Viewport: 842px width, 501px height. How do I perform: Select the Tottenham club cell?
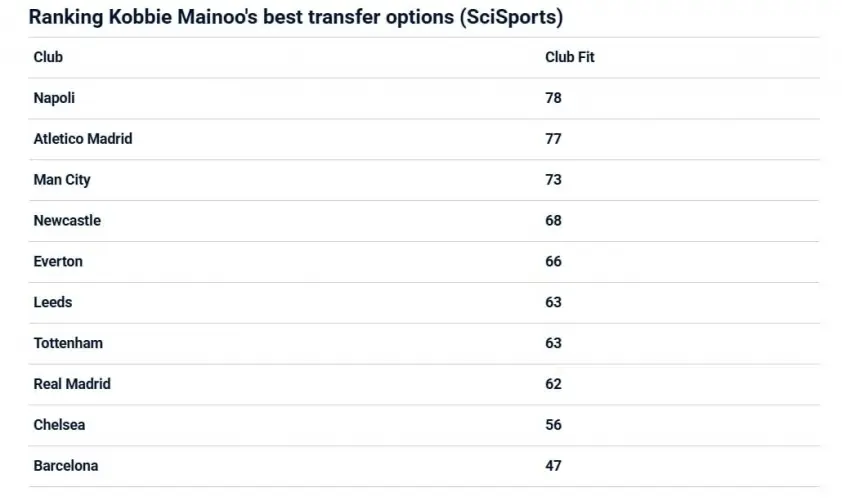[x=68, y=343]
